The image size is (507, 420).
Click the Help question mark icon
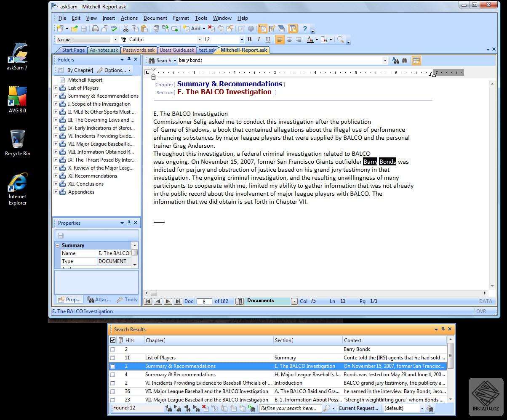click(x=305, y=29)
